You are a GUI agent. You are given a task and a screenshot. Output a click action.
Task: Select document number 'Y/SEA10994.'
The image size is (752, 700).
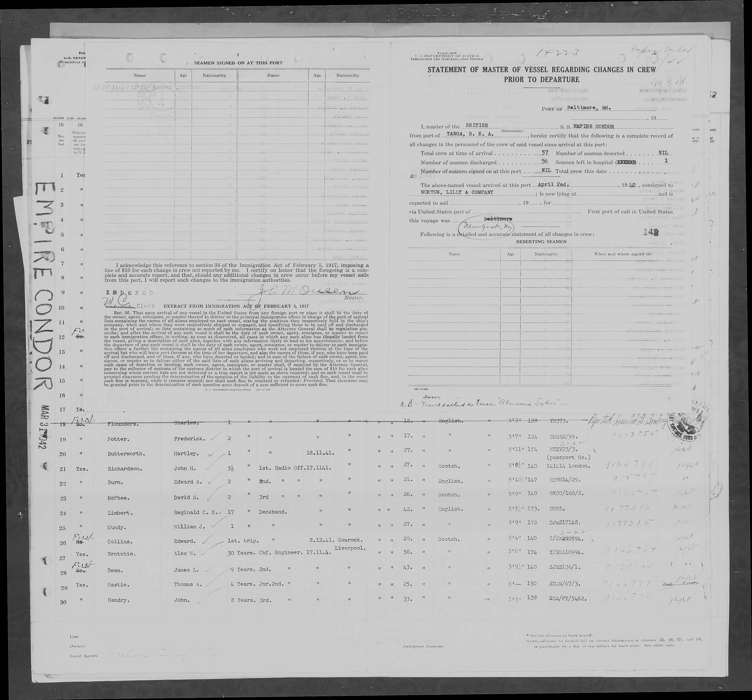tap(566, 552)
